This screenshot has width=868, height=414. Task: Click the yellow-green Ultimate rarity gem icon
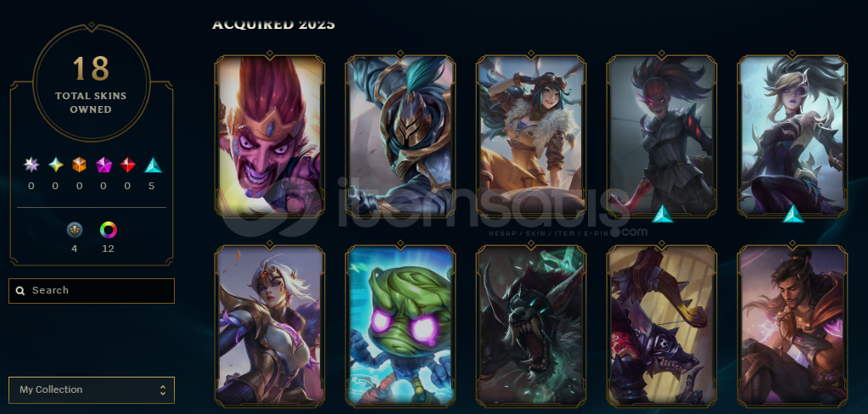pos(55,165)
